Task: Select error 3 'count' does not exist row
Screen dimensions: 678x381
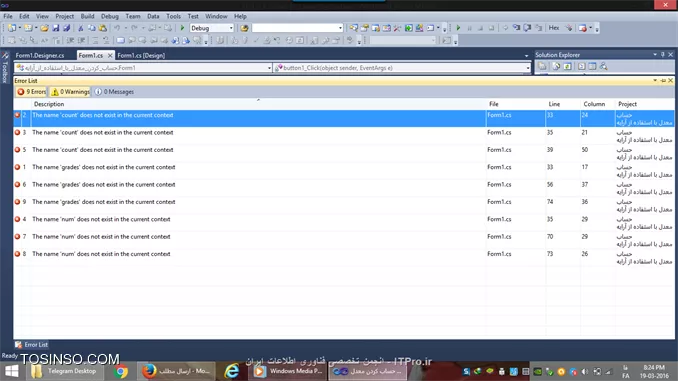Action: (x=344, y=136)
